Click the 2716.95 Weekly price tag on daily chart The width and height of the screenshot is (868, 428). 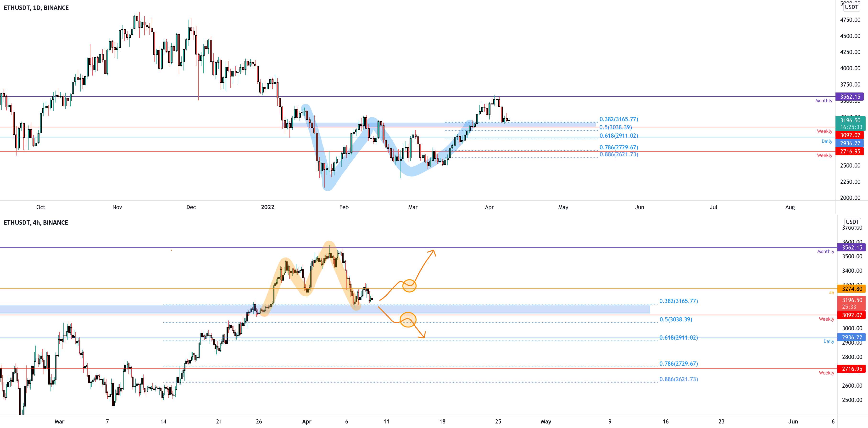(x=850, y=152)
